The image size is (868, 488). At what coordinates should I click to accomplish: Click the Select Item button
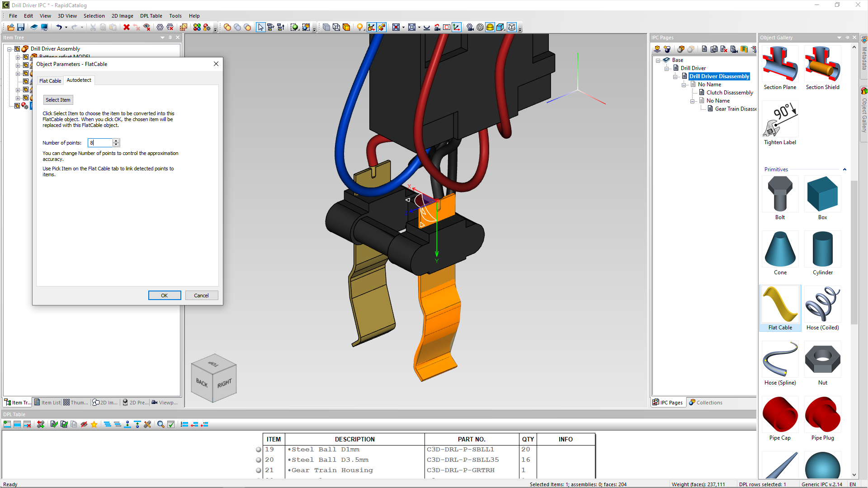tap(58, 99)
